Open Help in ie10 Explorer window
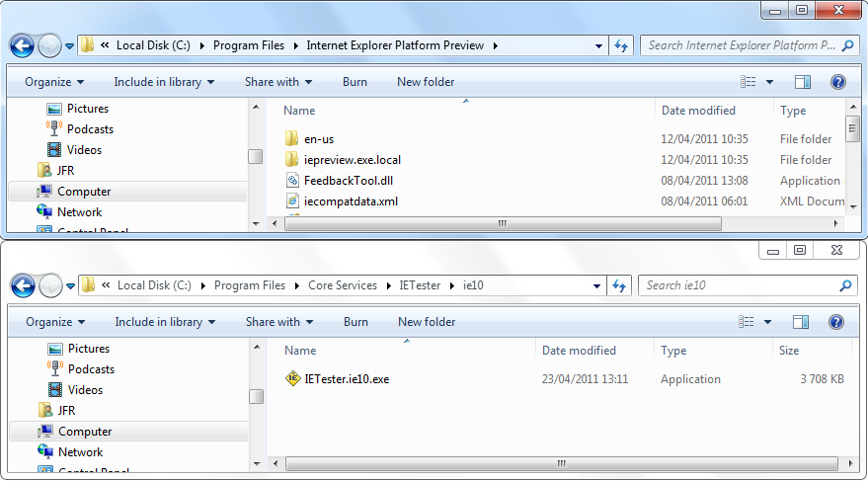Viewport: 868px width, 481px height. (835, 322)
